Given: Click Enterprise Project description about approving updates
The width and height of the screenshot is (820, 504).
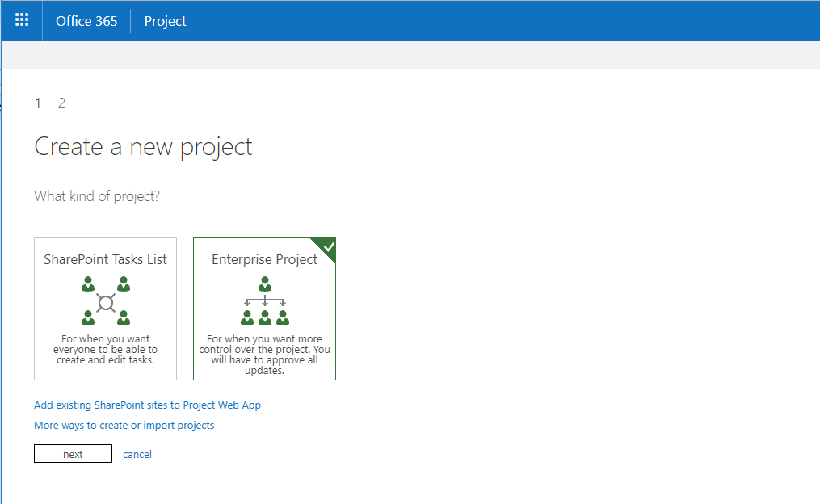Looking at the screenshot, I should pos(264,355).
